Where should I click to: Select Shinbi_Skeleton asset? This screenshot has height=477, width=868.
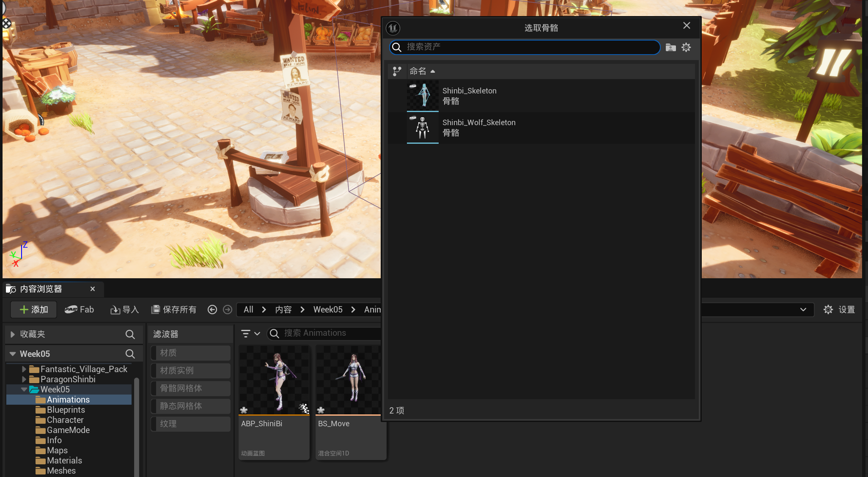click(541, 96)
